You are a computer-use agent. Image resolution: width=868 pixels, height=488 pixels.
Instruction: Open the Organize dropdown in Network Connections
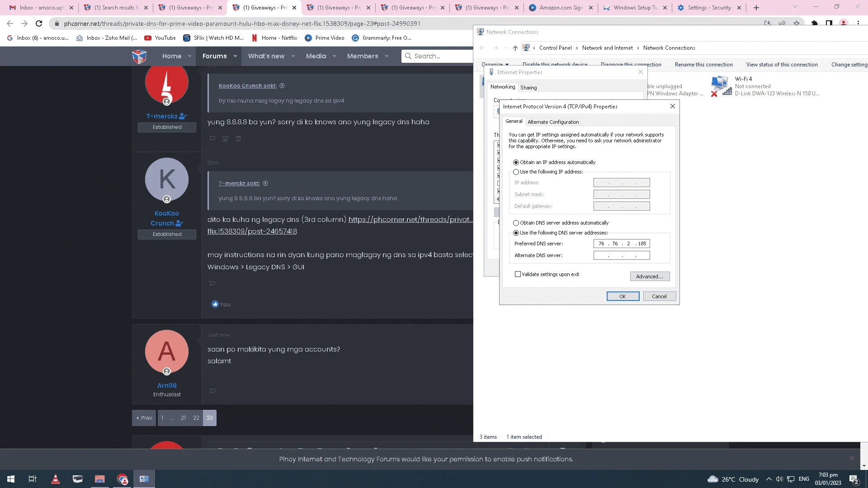click(495, 65)
